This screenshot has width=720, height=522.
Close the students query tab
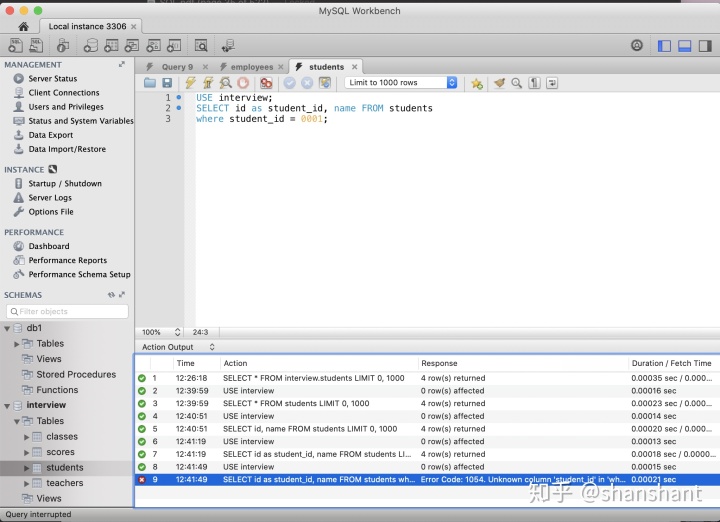point(354,67)
